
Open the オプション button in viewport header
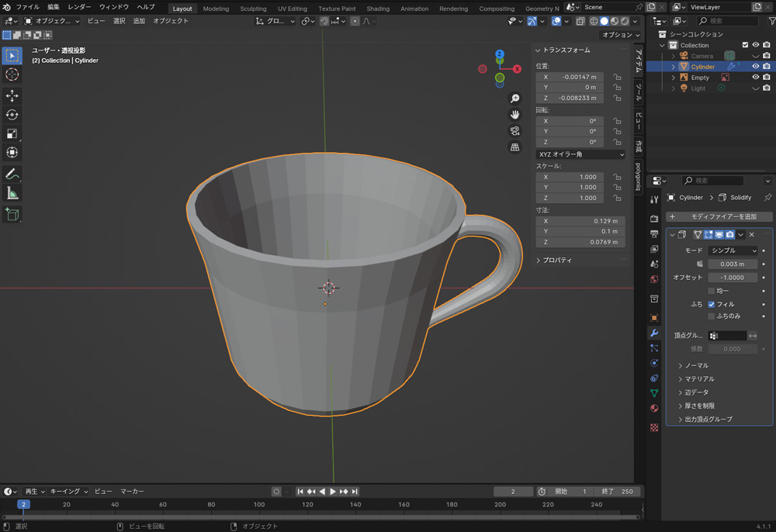tap(621, 35)
